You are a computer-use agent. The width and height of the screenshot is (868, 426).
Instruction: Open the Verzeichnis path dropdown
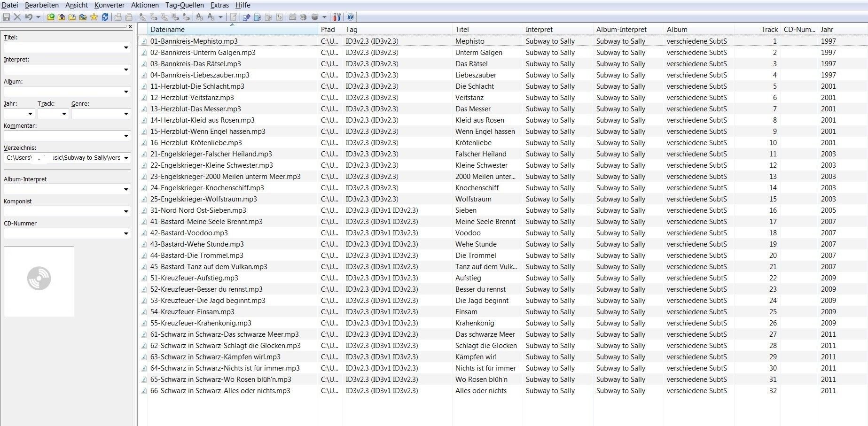126,158
